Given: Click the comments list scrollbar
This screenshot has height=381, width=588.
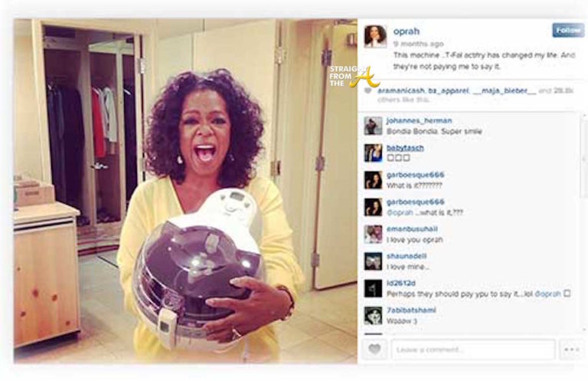Looking at the screenshot, I should click(x=584, y=222).
